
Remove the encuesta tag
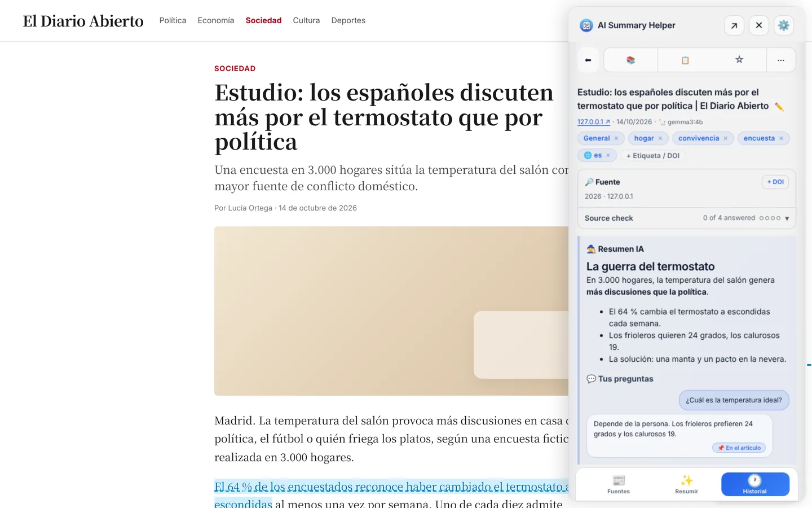pos(781,138)
